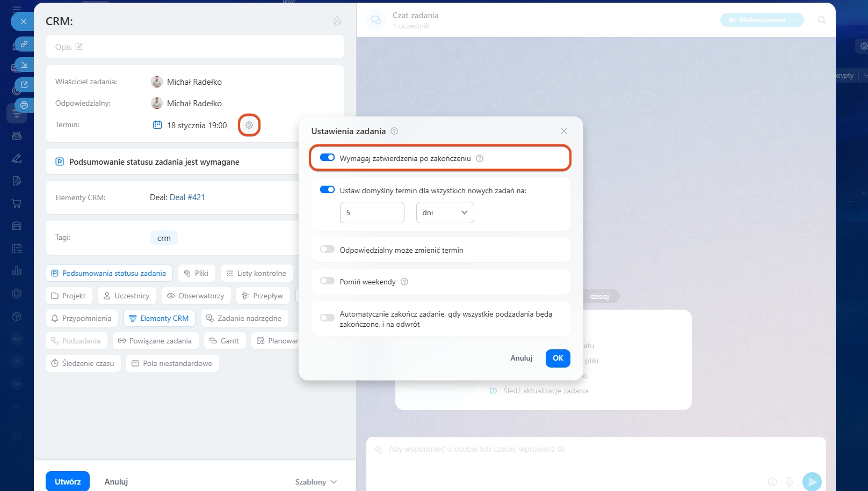Click the send message arrow button
The width and height of the screenshot is (868, 491).
point(812,482)
